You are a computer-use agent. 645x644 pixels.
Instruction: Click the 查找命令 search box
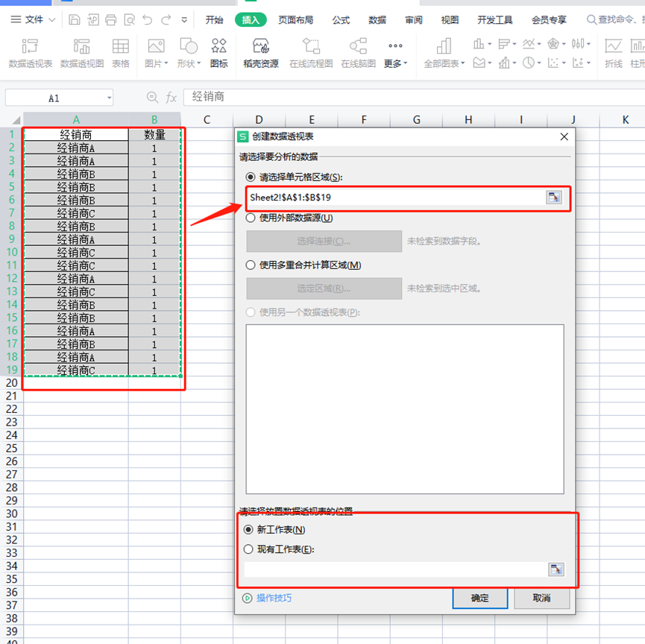pyautogui.click(x=615, y=19)
